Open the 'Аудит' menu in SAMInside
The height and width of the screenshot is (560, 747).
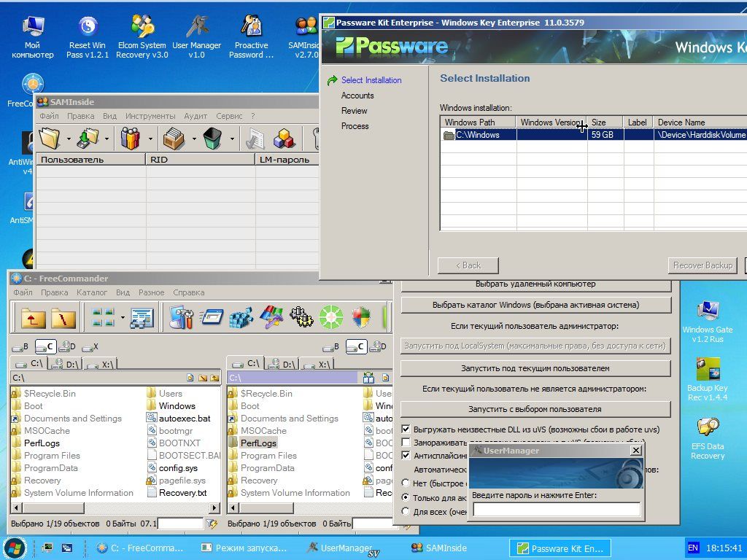(196, 116)
